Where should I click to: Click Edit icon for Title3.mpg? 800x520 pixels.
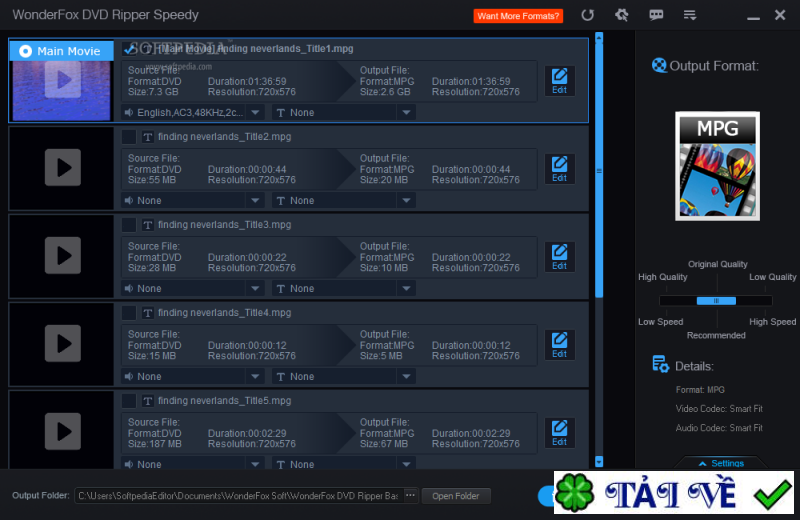pyautogui.click(x=560, y=257)
